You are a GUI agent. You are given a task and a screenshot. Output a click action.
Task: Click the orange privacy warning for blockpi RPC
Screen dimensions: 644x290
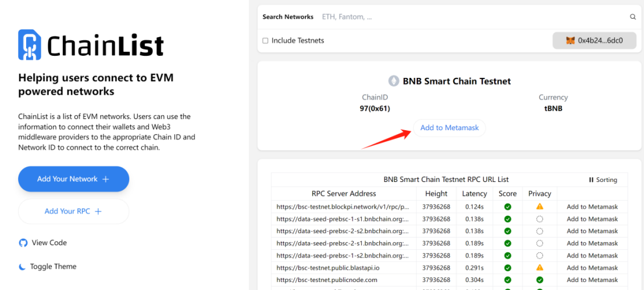point(540,207)
